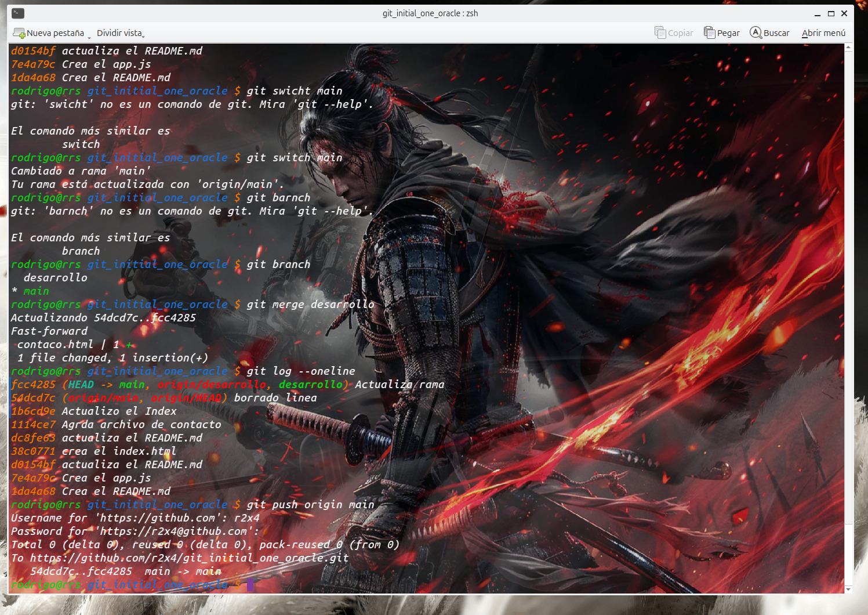Click commit hash fcc4285 in the log
The width and height of the screenshot is (868, 615).
tap(33, 385)
